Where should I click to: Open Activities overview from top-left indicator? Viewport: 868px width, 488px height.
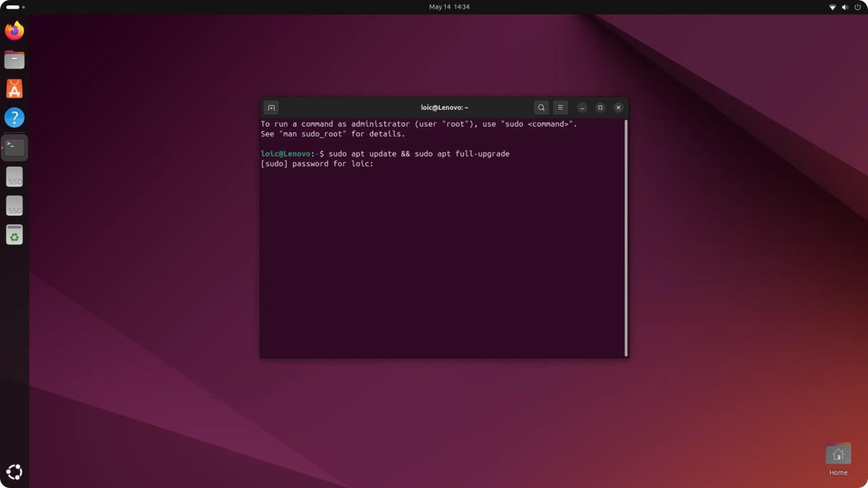(x=15, y=7)
